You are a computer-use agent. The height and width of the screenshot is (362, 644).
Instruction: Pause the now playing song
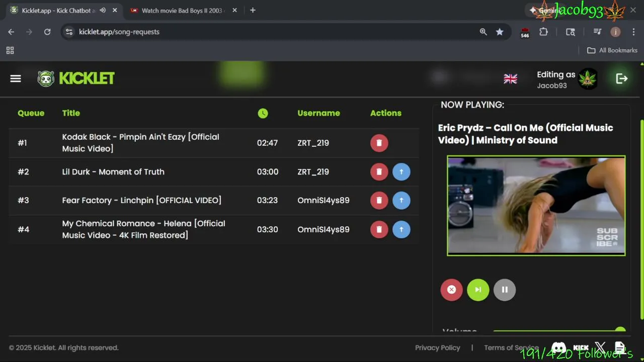pyautogui.click(x=505, y=290)
